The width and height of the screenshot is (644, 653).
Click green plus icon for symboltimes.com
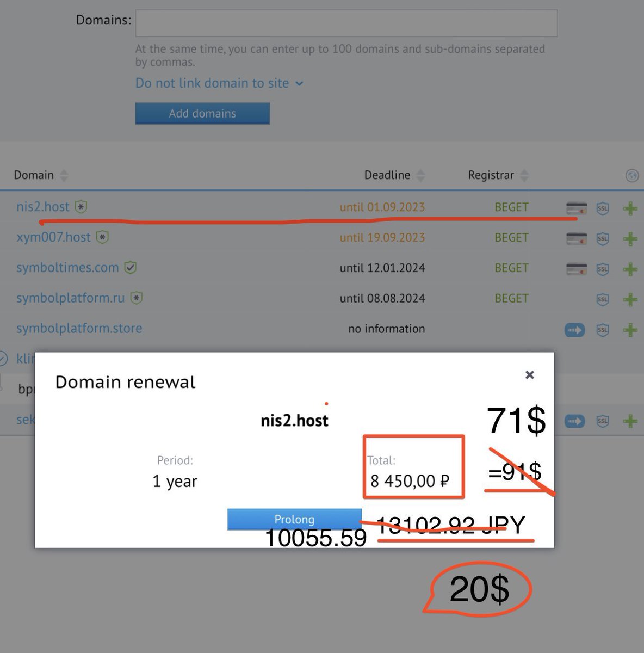[x=630, y=269]
